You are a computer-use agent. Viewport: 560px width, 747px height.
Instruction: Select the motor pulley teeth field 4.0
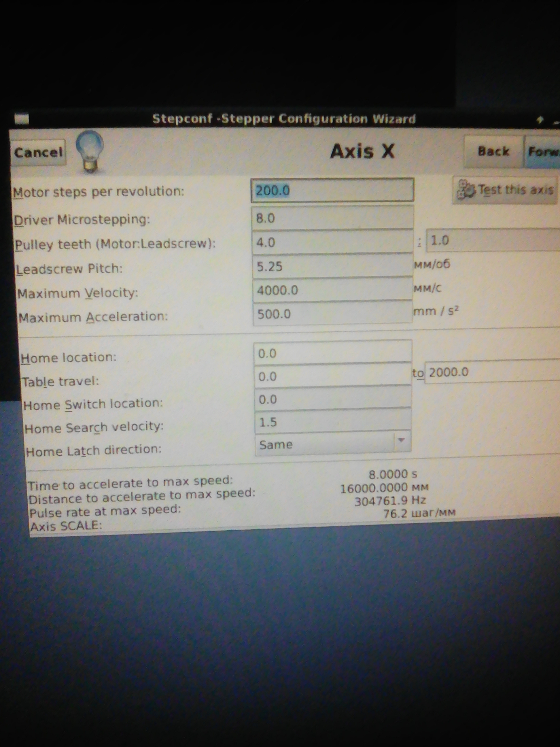[332, 242]
